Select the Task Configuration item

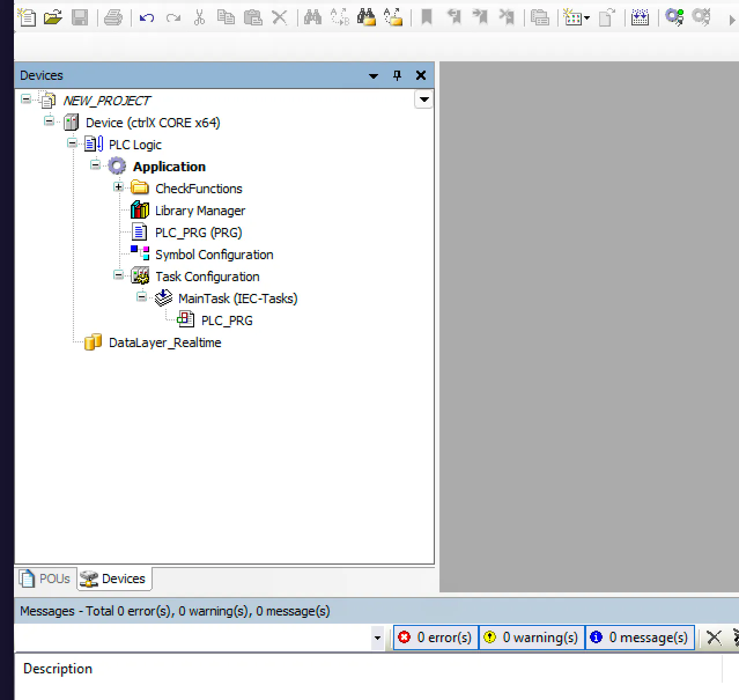(207, 277)
